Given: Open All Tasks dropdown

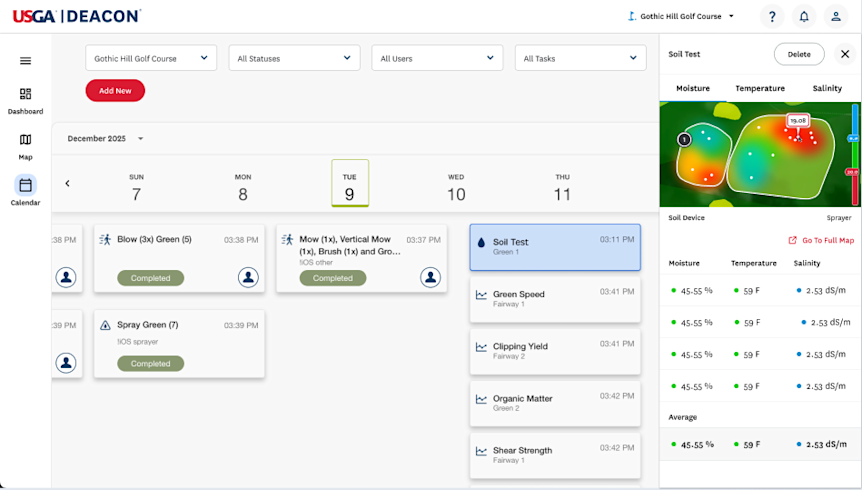Looking at the screenshot, I should [x=581, y=58].
